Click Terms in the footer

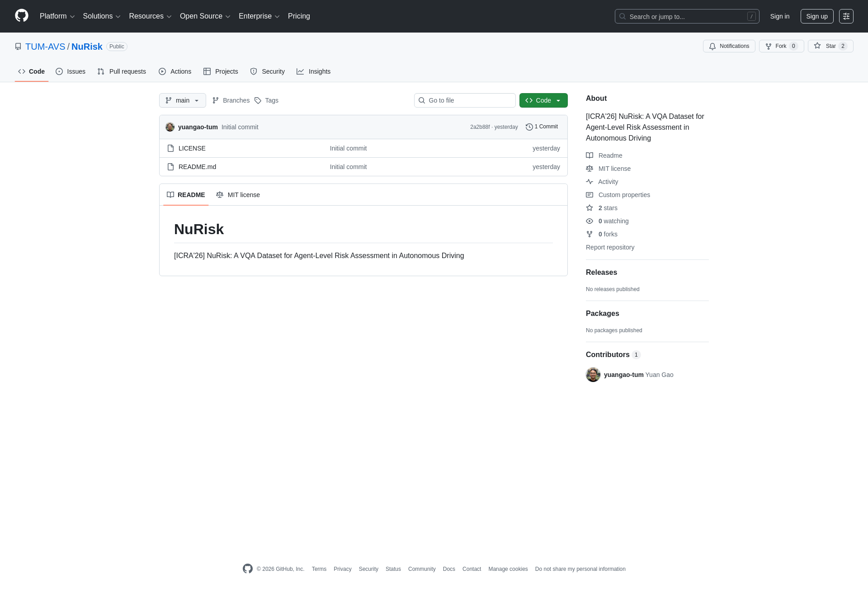319,569
